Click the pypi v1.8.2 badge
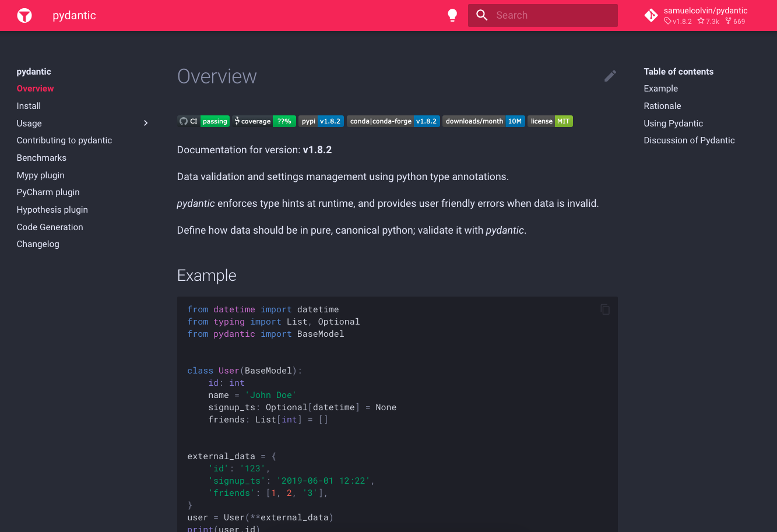The width and height of the screenshot is (777, 532). (321, 121)
